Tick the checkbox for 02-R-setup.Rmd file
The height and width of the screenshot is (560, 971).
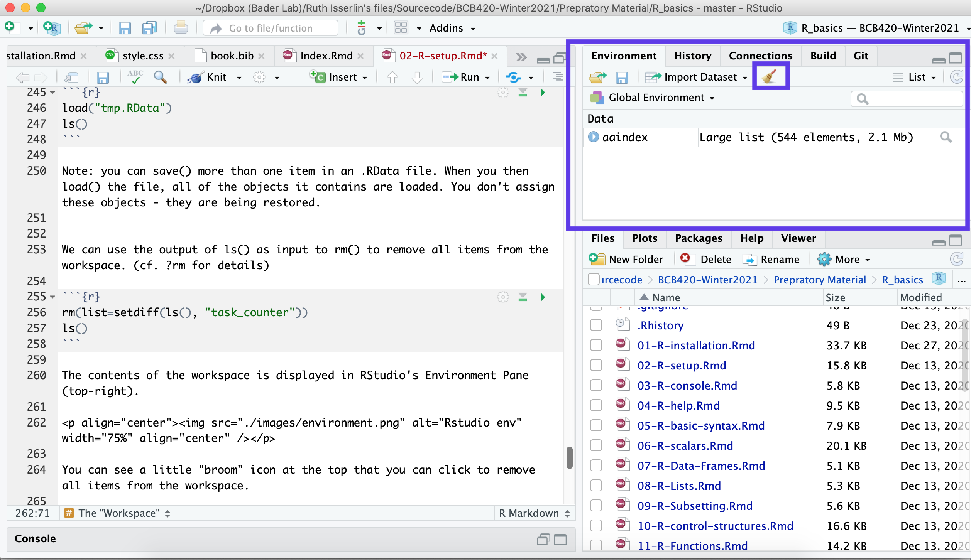pyautogui.click(x=596, y=365)
